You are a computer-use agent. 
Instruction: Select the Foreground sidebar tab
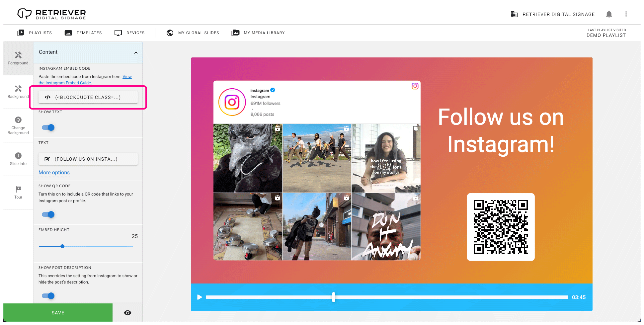(x=18, y=58)
